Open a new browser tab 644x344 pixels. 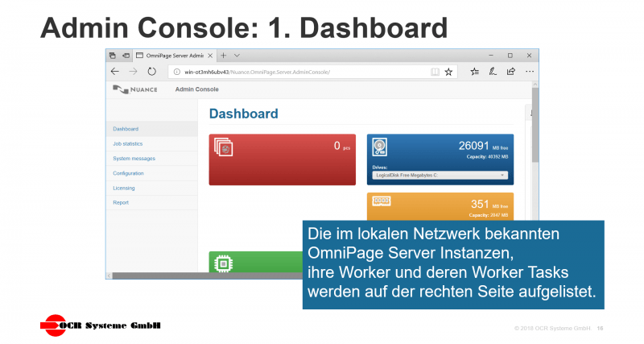pyautogui.click(x=224, y=55)
